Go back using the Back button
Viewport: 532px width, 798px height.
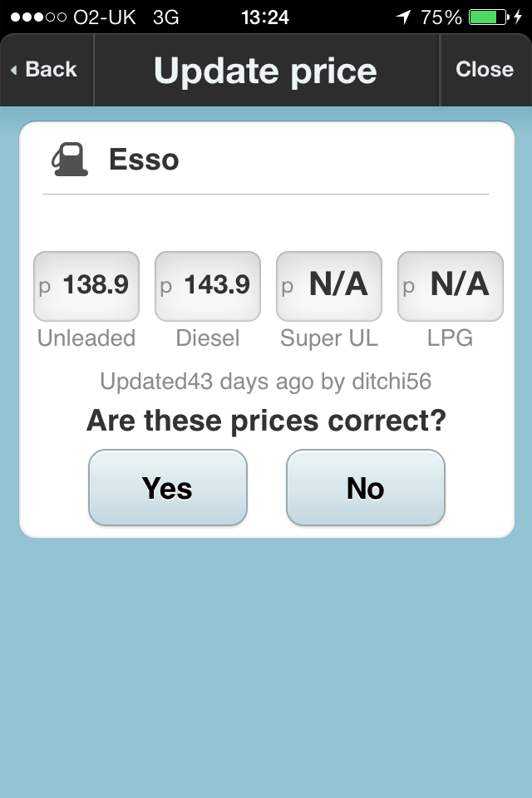pyautogui.click(x=44, y=69)
